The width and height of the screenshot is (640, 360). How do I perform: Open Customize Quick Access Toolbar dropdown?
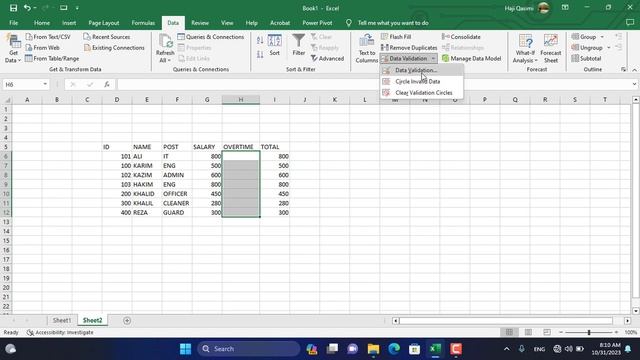click(x=77, y=8)
